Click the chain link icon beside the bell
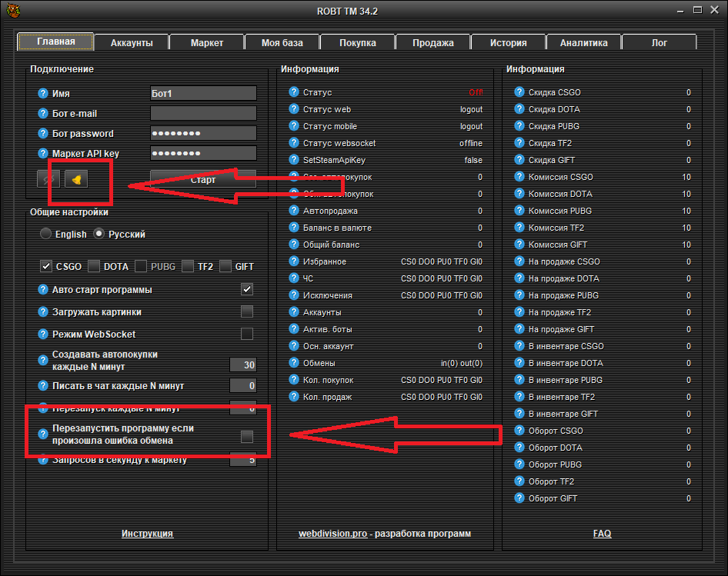The image size is (728, 576). [48, 179]
